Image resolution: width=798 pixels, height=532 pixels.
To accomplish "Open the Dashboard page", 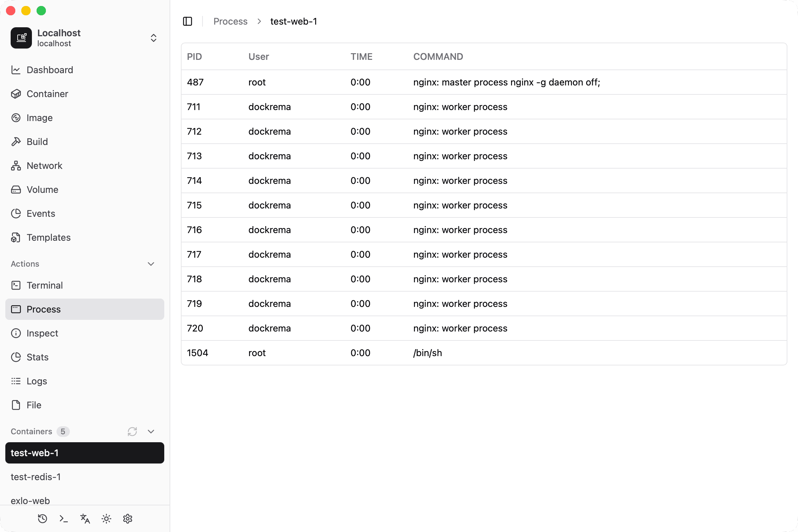I will pyautogui.click(x=50, y=70).
